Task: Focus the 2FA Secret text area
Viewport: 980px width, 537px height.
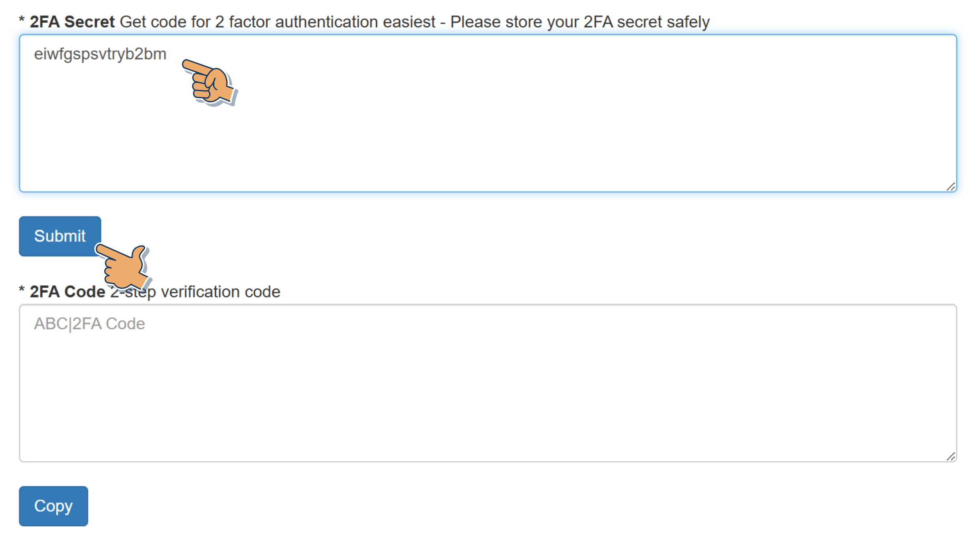Action: [x=488, y=126]
